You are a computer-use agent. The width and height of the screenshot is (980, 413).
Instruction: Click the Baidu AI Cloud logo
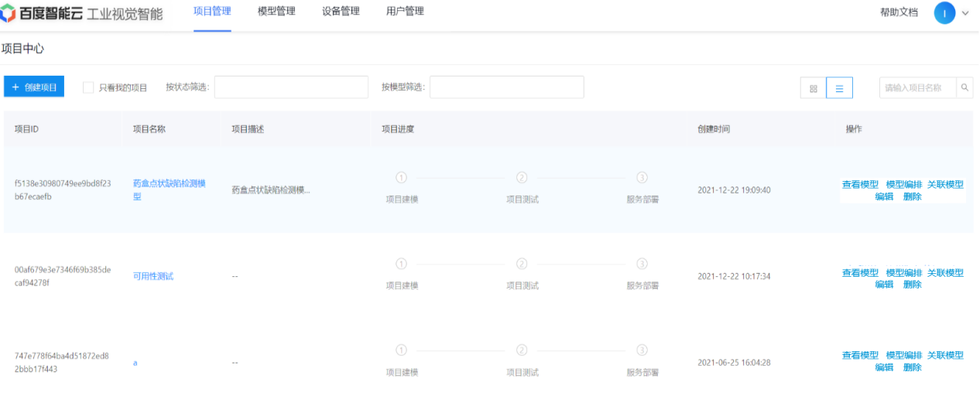(83, 12)
